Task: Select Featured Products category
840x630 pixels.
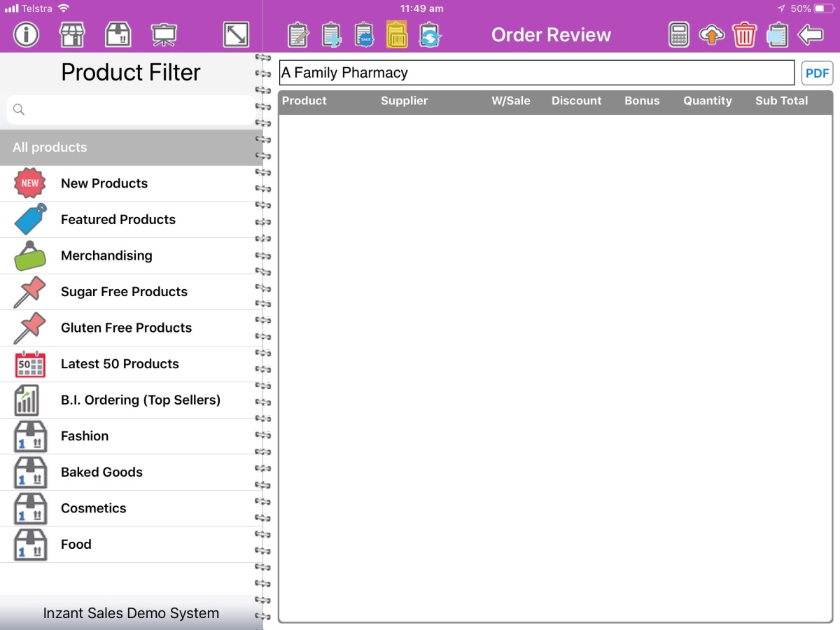Action: pyautogui.click(x=131, y=220)
